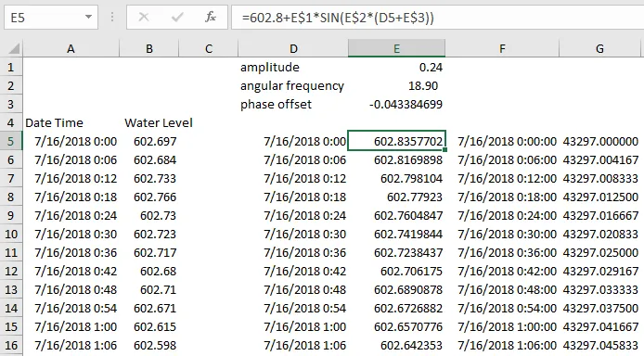Select cell with water level 602.717
This screenshot has width=644, height=356.
pos(149,253)
